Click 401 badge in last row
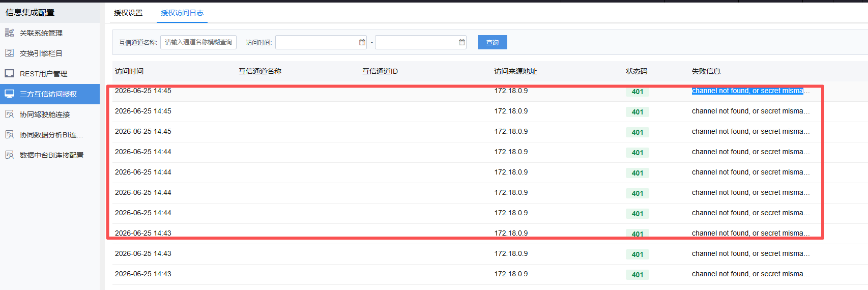The image size is (868, 290). [x=638, y=275]
